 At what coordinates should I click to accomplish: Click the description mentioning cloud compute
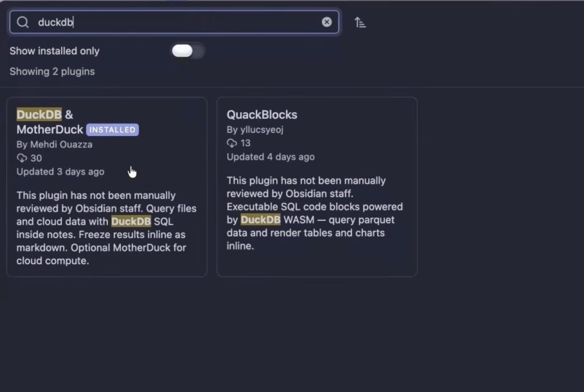click(x=107, y=228)
